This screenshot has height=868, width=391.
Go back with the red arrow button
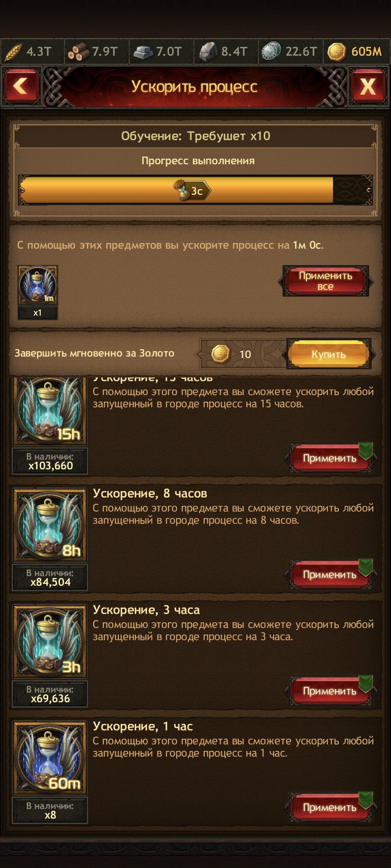(x=21, y=86)
